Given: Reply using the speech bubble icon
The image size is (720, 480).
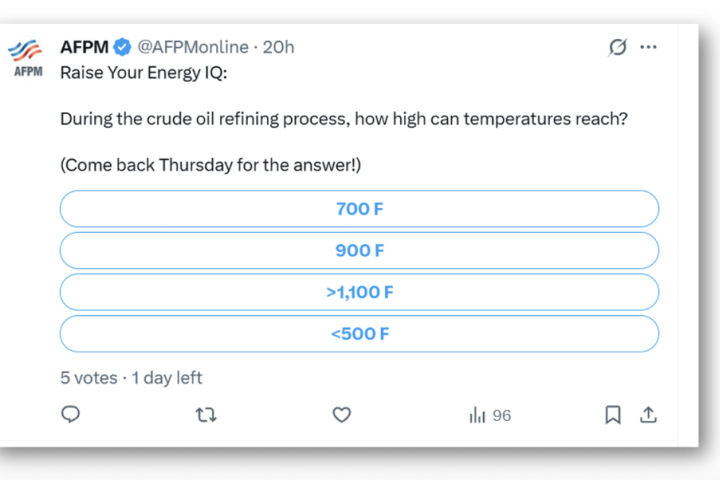Looking at the screenshot, I should pyautogui.click(x=70, y=414).
